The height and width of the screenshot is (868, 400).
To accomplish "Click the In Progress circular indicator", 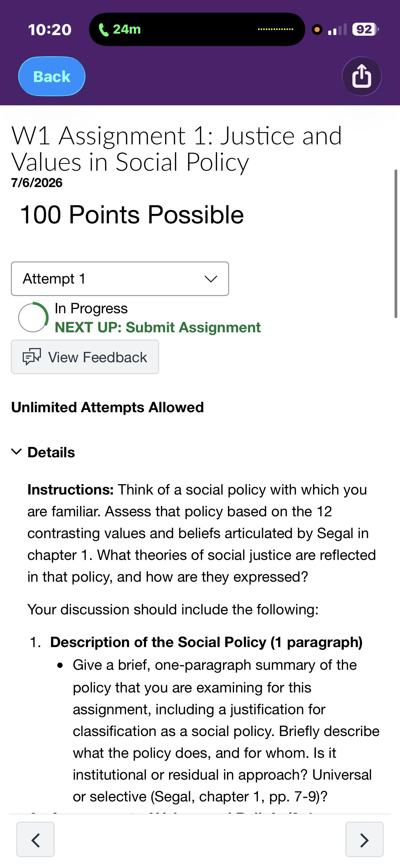I will 33,317.
